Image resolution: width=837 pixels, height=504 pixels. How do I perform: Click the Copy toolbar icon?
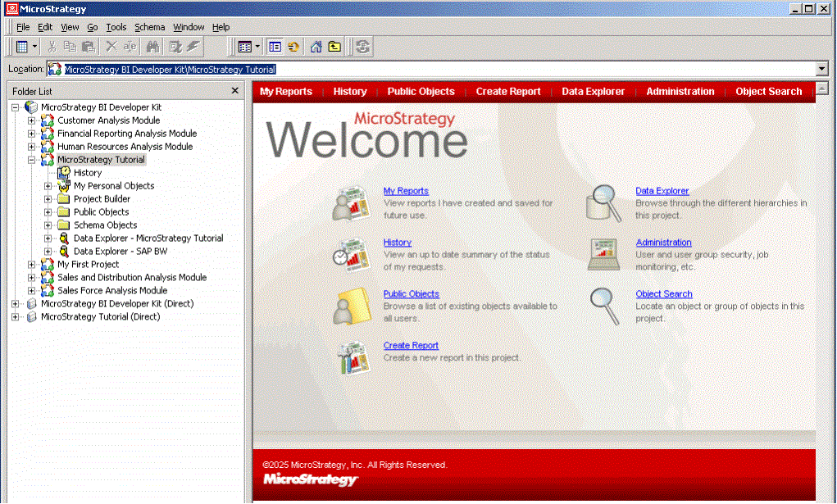(70, 47)
